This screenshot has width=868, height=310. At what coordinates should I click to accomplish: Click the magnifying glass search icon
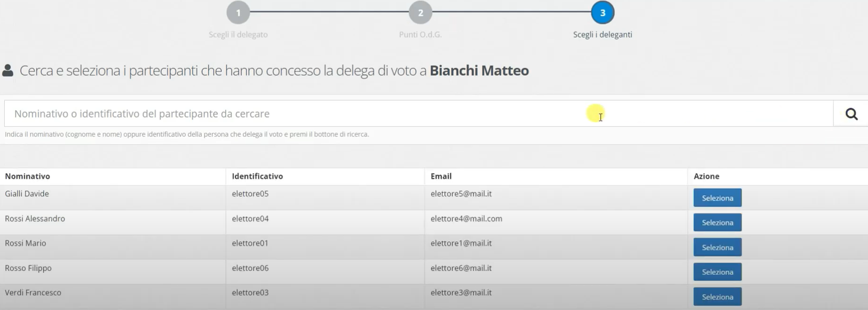point(851,114)
